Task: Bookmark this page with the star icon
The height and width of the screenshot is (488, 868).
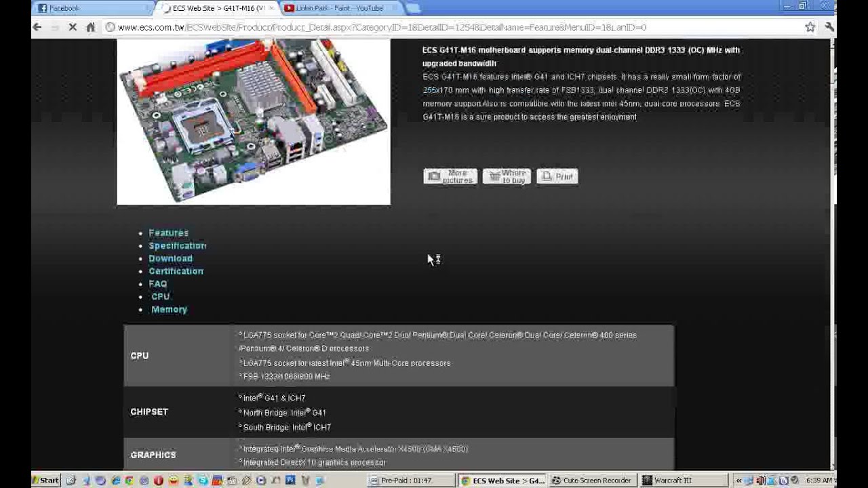Action: click(810, 27)
